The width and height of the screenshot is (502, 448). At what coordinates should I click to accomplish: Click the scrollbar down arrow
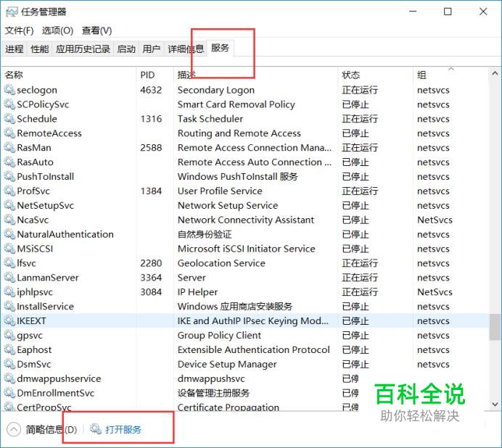click(x=495, y=405)
